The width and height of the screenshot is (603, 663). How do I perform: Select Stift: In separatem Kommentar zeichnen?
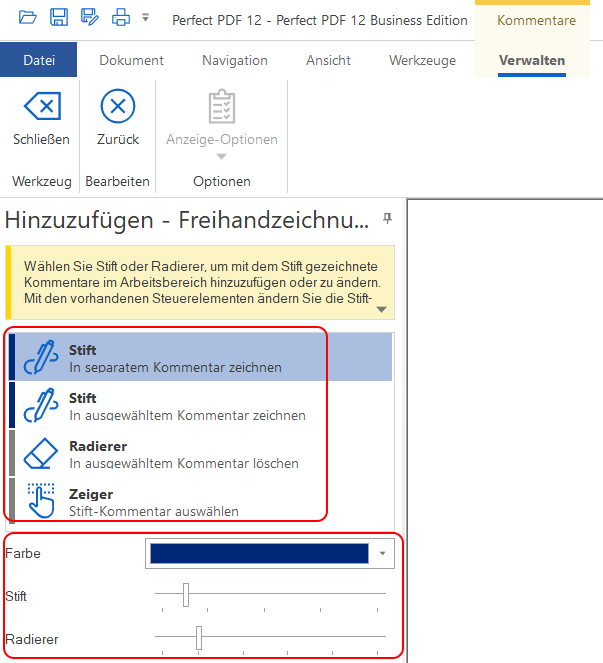pos(200,357)
